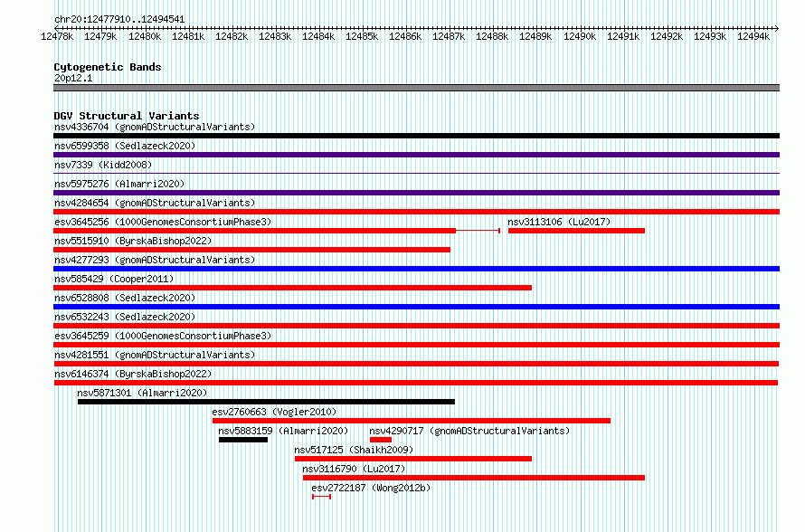Open nsv5883159 Almarri2020 label

pos(283,431)
